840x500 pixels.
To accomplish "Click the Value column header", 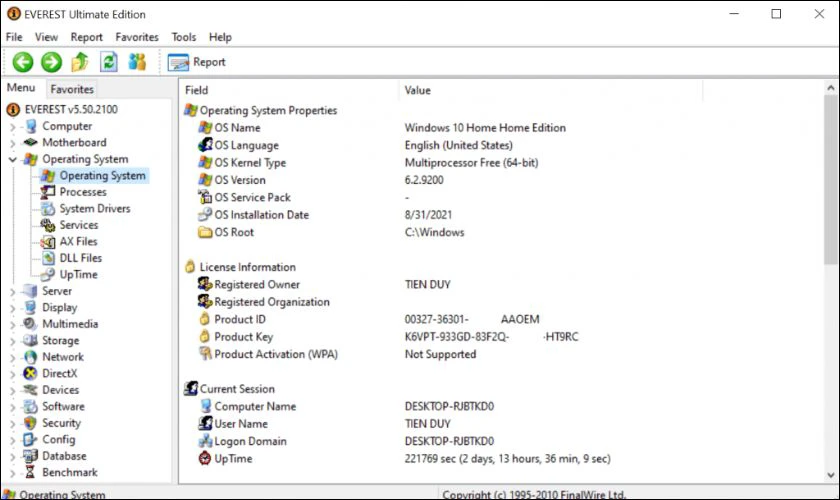I will tap(550, 90).
